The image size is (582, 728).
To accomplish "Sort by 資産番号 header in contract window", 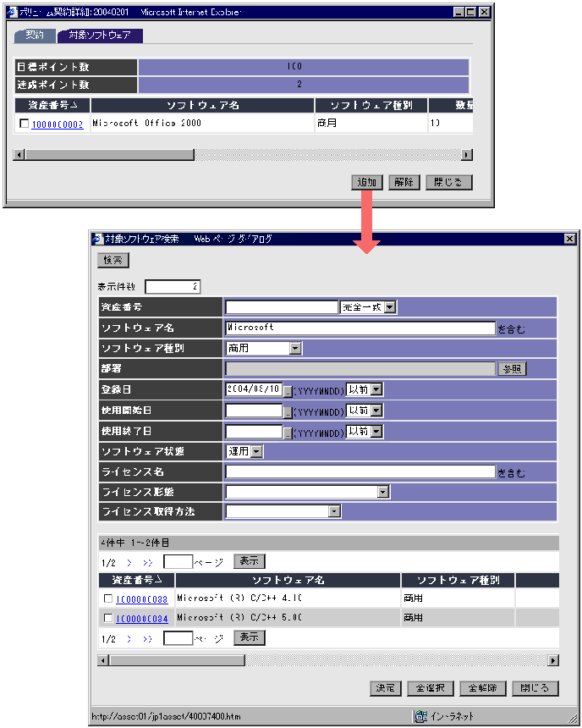I will pyautogui.click(x=52, y=105).
